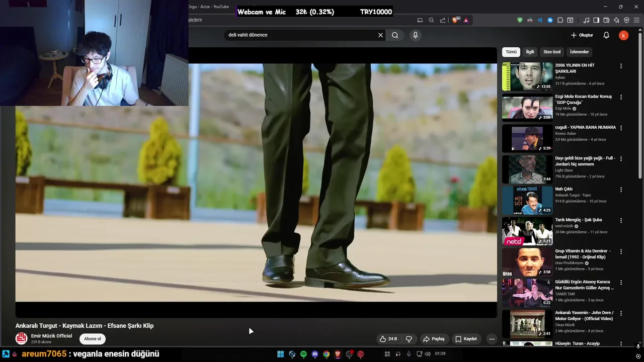Viewport: 644px width, 362px height.
Task: Click the browser zoom magnifier icon
Action: pos(431,20)
